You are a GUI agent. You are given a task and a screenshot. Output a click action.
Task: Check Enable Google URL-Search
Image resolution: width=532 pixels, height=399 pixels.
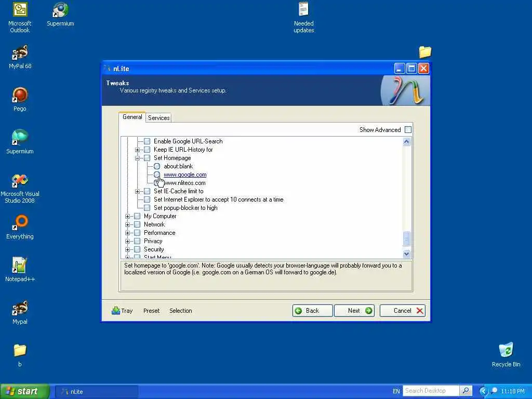147,141
